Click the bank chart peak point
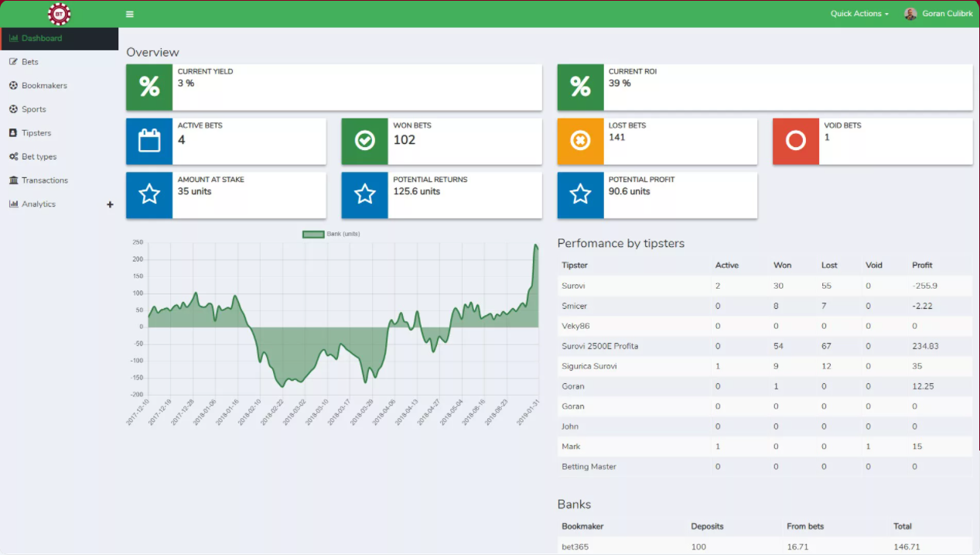This screenshot has width=980, height=555. pos(536,245)
